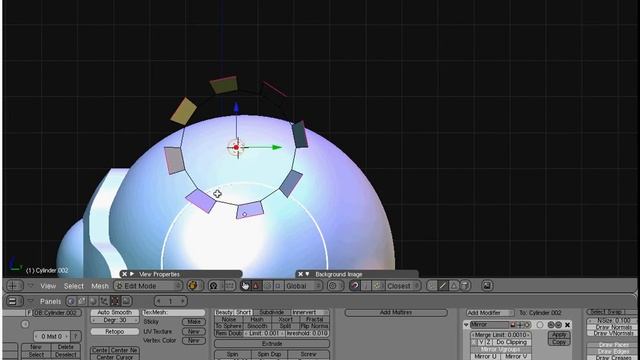
Task: Switch to Shading context icon in Panels
Action: coord(93,301)
